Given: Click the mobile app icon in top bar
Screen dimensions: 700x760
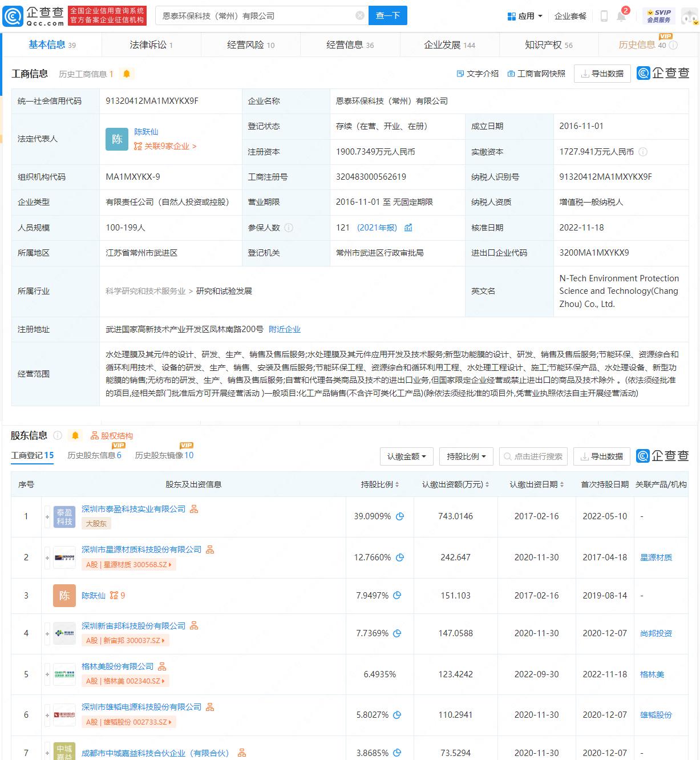Looking at the screenshot, I should (604, 15).
